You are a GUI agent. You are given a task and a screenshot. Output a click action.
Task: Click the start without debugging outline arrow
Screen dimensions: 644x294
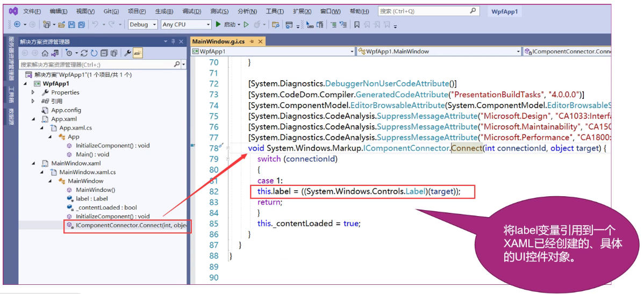(246, 25)
